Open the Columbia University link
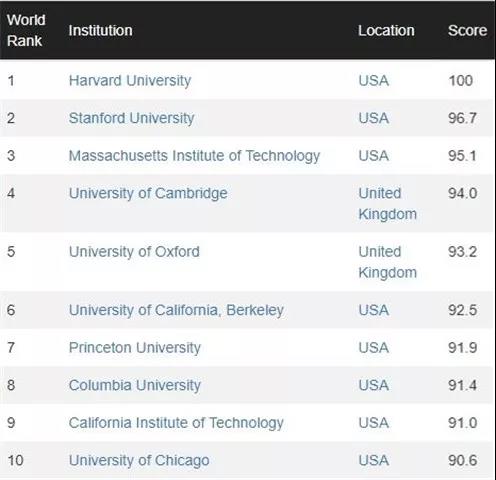 135,386
